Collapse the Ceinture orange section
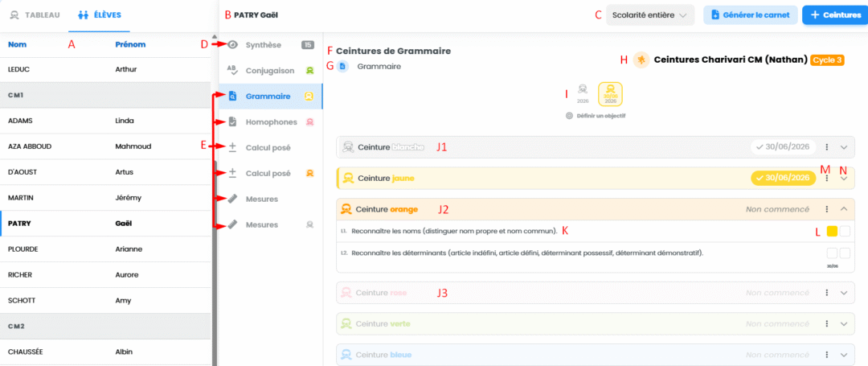Viewport: 868px width, 366px height. tap(844, 209)
